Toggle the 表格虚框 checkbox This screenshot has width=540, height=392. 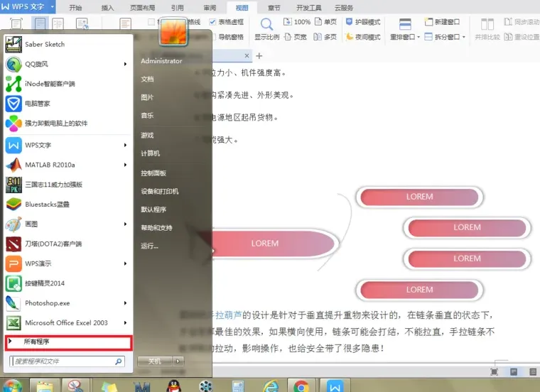pos(213,22)
